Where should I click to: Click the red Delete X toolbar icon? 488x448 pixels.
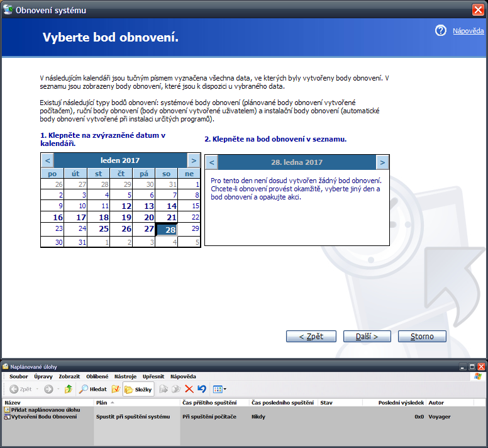(x=189, y=389)
